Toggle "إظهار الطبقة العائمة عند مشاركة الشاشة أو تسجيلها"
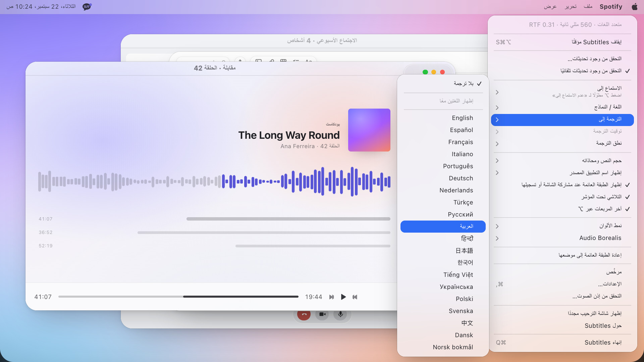The image size is (644, 362). (562, 185)
